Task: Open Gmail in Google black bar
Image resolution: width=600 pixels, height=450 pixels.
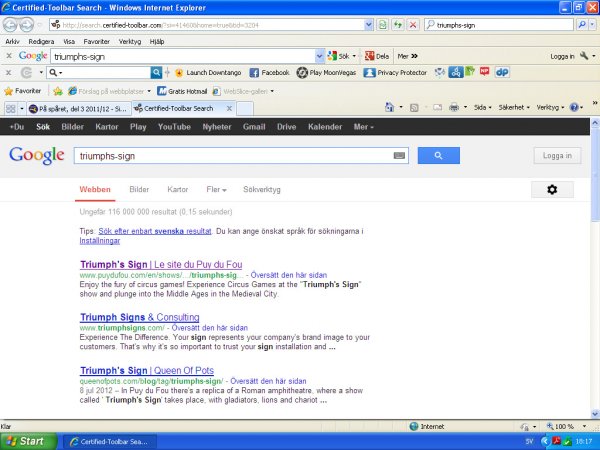Action: pyautogui.click(x=254, y=127)
